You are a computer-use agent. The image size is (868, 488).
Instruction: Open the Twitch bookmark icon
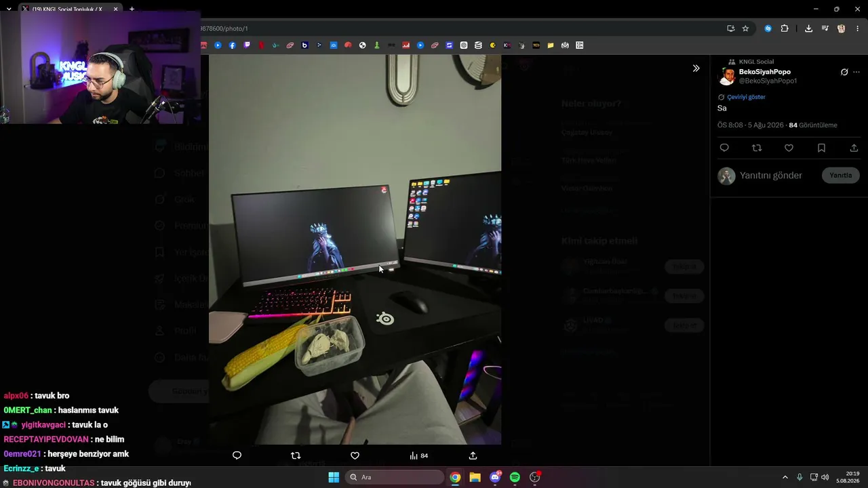tap(247, 45)
